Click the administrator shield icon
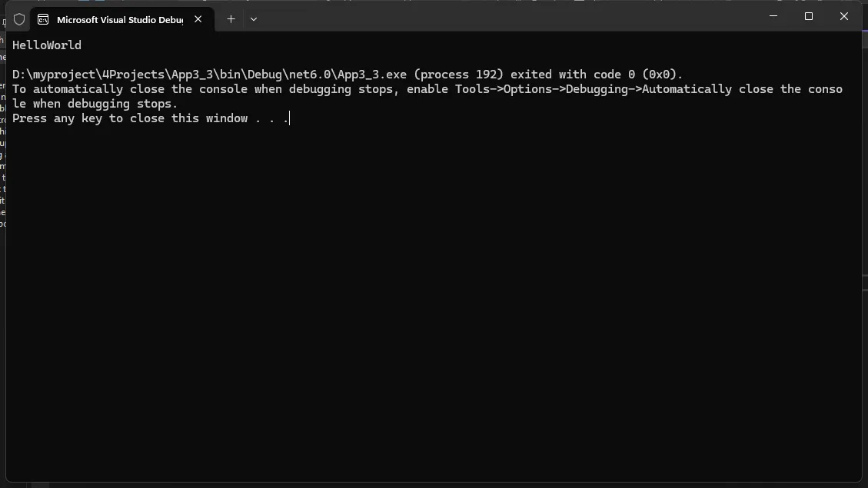Viewport: 868px width, 488px height. pos(19,19)
